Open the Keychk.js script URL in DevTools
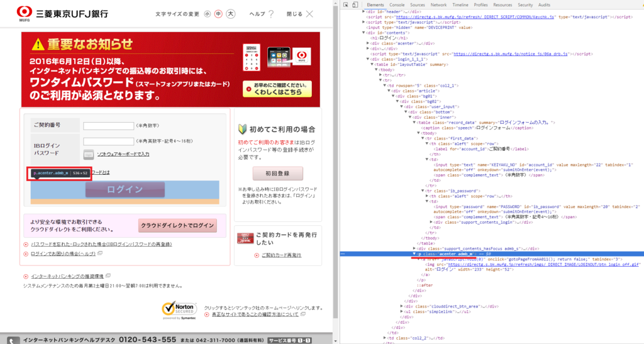Image resolution: width=644 pixels, height=344 pixels. point(475,17)
